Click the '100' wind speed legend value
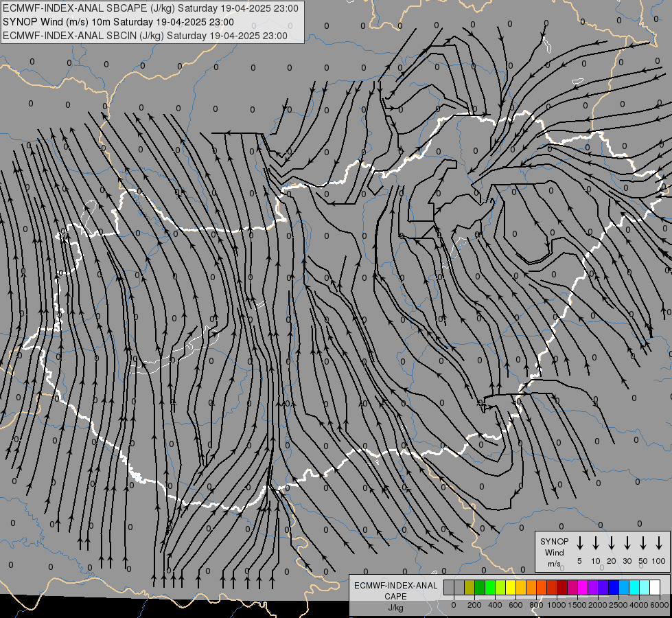The image size is (672, 618). (x=659, y=561)
